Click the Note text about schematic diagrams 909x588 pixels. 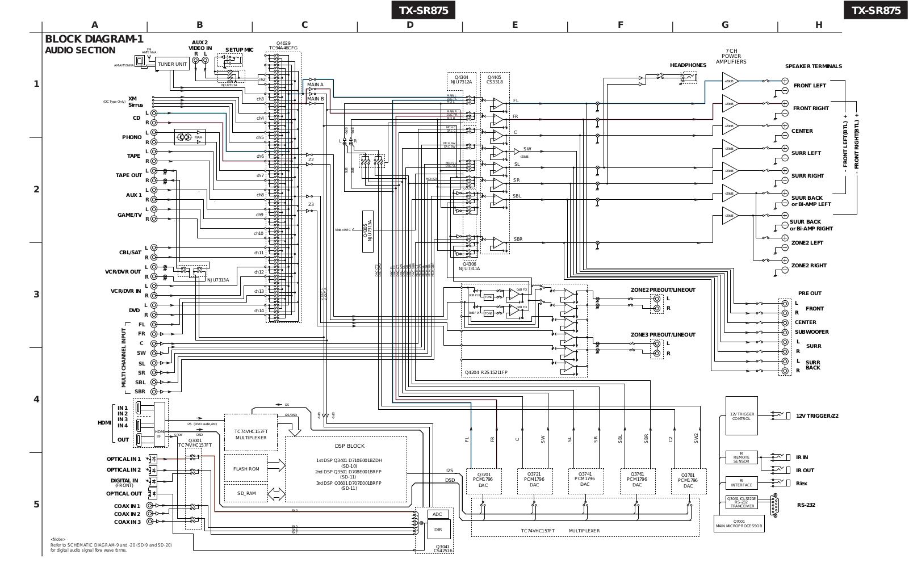tap(111, 545)
